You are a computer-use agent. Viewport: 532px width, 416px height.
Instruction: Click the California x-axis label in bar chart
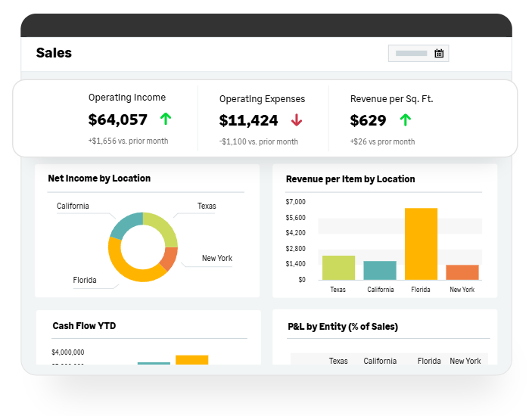tap(381, 290)
